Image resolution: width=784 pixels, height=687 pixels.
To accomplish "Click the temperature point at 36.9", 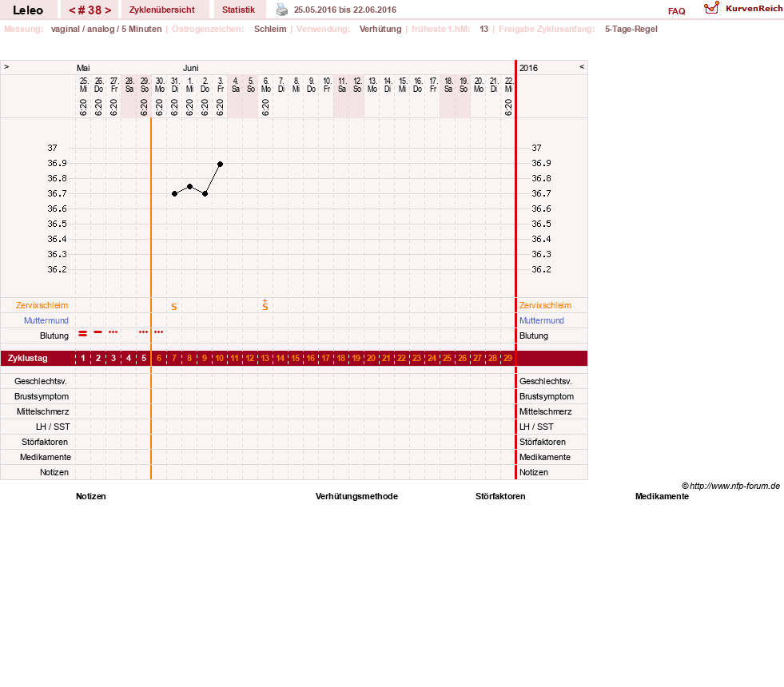I will click(x=220, y=164).
